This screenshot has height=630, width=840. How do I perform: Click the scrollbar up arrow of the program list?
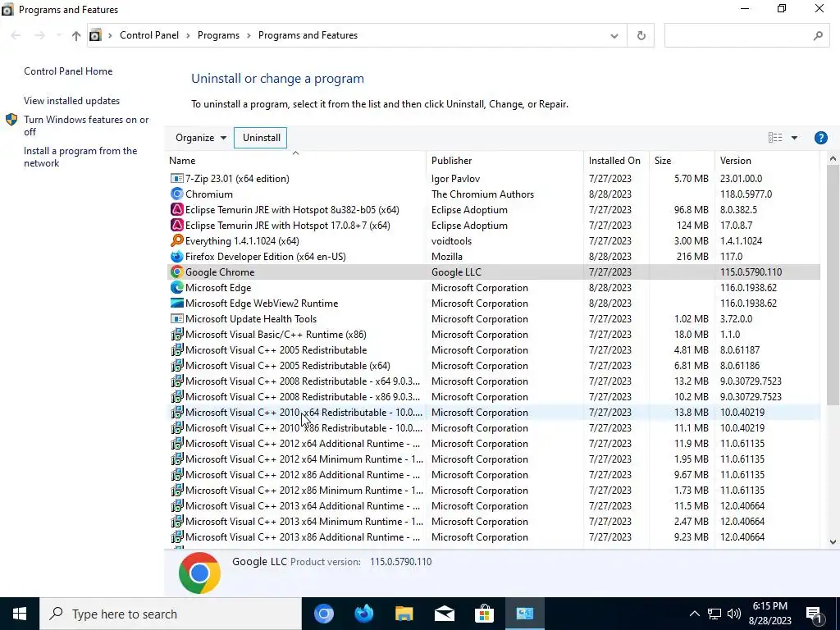pos(833,158)
